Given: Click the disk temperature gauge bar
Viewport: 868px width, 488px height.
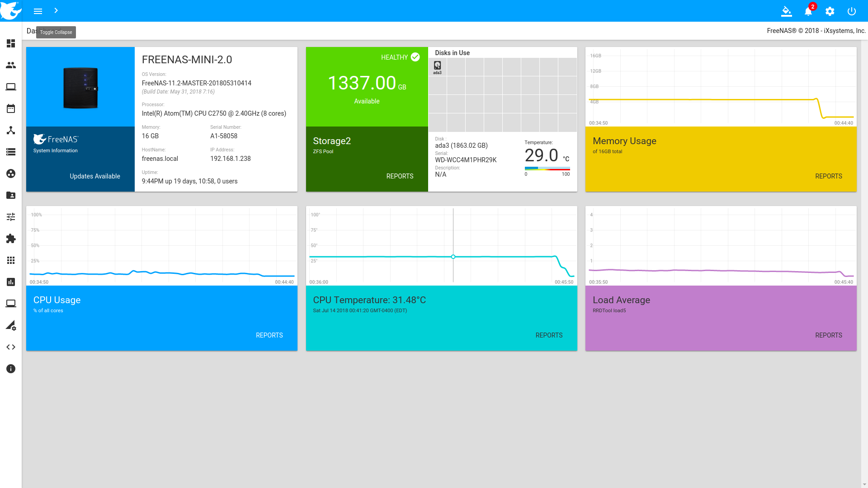Looking at the screenshot, I should pos(547,169).
